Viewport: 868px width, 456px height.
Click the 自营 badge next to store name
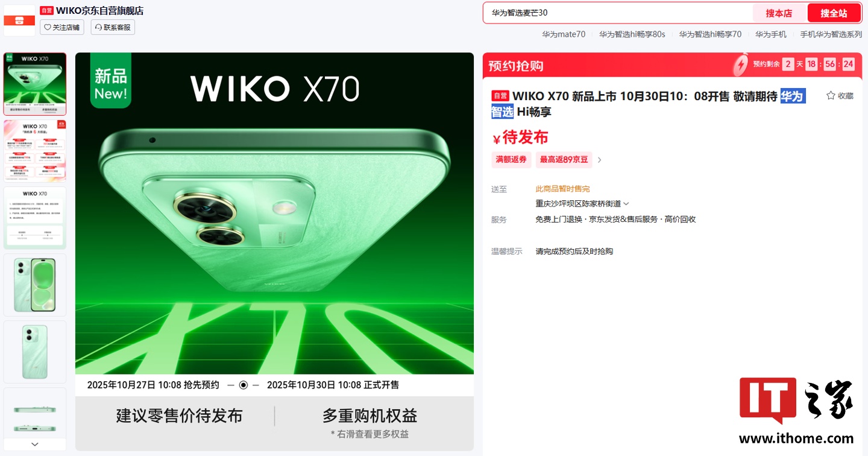[x=47, y=10]
